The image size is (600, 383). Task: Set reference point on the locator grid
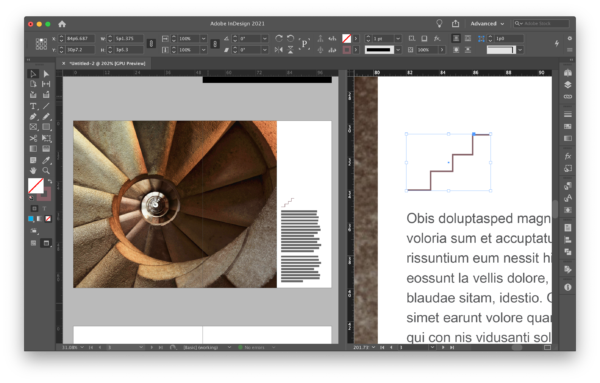(41, 44)
